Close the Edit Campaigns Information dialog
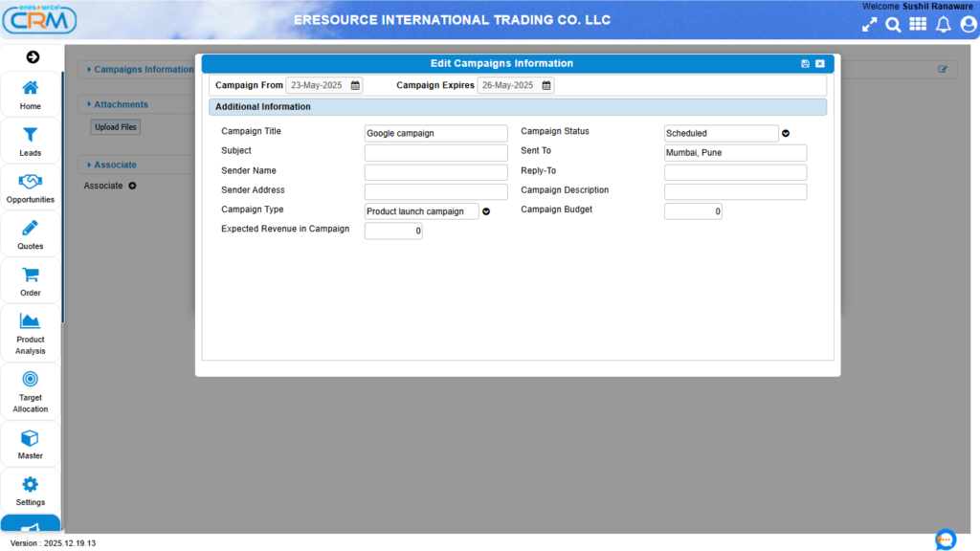The height and width of the screenshot is (551, 980). [x=820, y=64]
